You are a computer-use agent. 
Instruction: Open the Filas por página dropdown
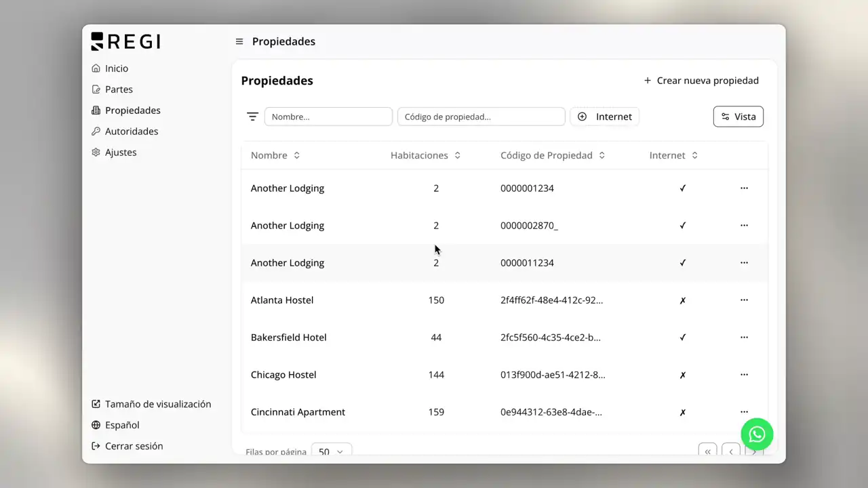(331, 451)
